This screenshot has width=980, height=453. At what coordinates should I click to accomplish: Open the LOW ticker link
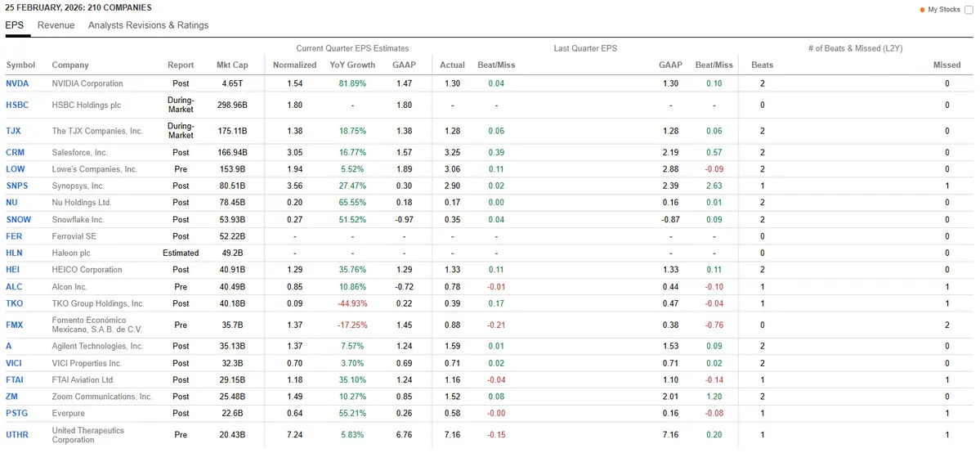point(15,169)
